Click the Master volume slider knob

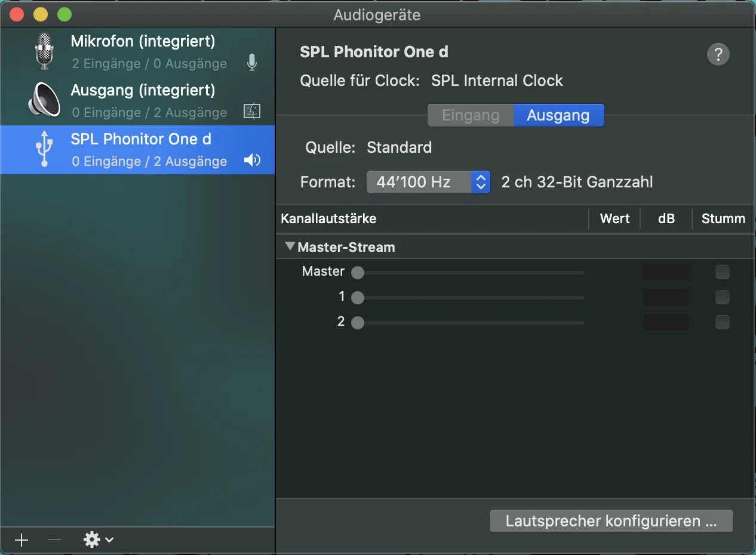click(358, 273)
